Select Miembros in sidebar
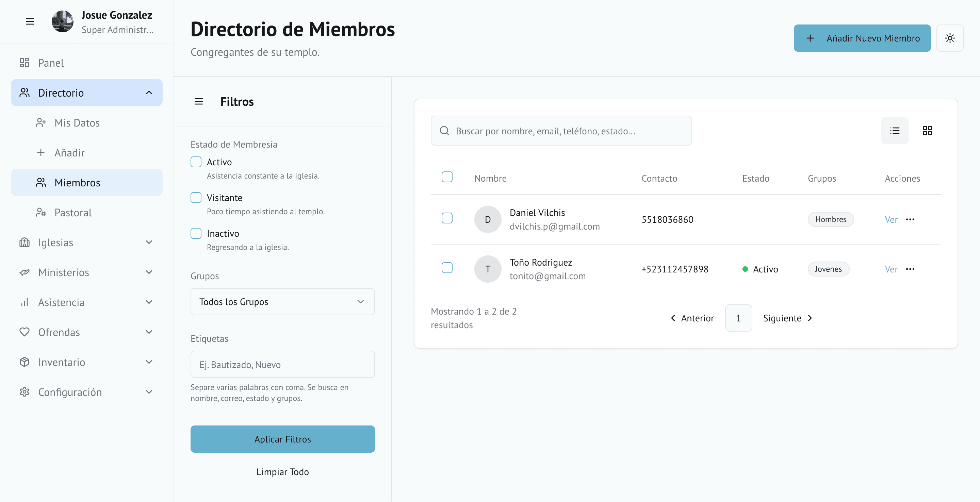This screenshot has width=980, height=502. (87, 183)
